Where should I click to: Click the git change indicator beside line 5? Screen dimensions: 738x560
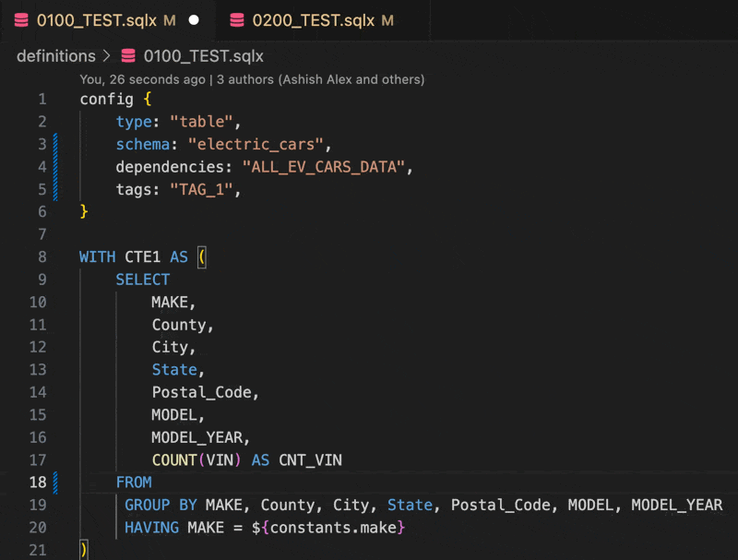coord(55,189)
